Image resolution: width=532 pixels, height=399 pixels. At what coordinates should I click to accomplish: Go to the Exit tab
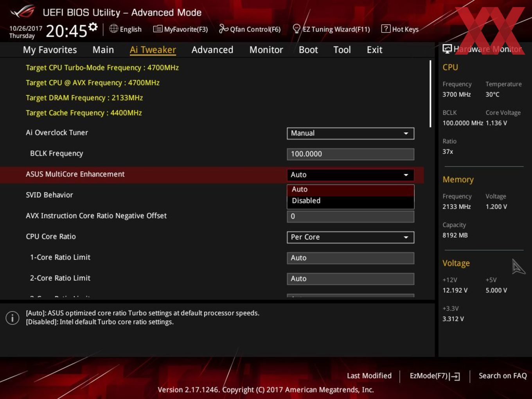[x=374, y=50]
